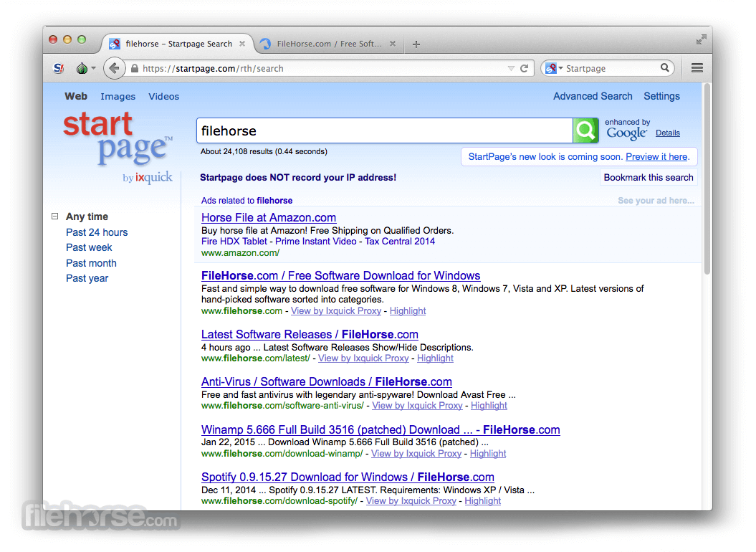Close the FileHorse.com Free Software tab

393,44
